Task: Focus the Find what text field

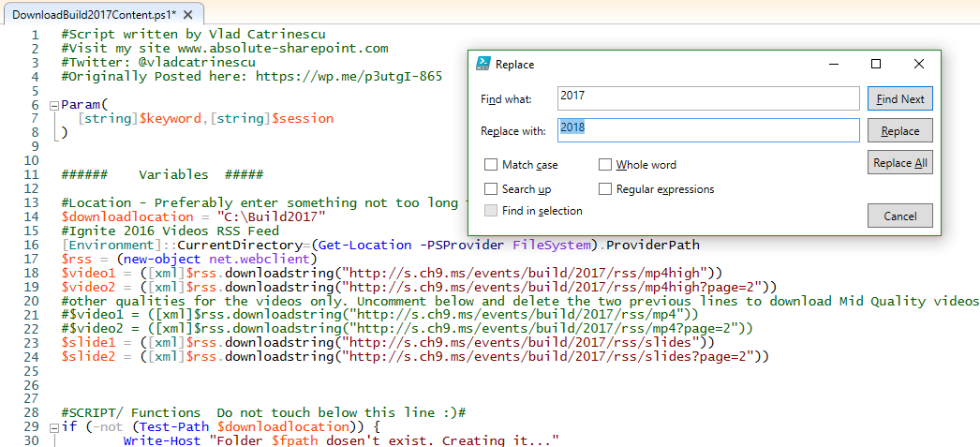Action: (x=707, y=98)
